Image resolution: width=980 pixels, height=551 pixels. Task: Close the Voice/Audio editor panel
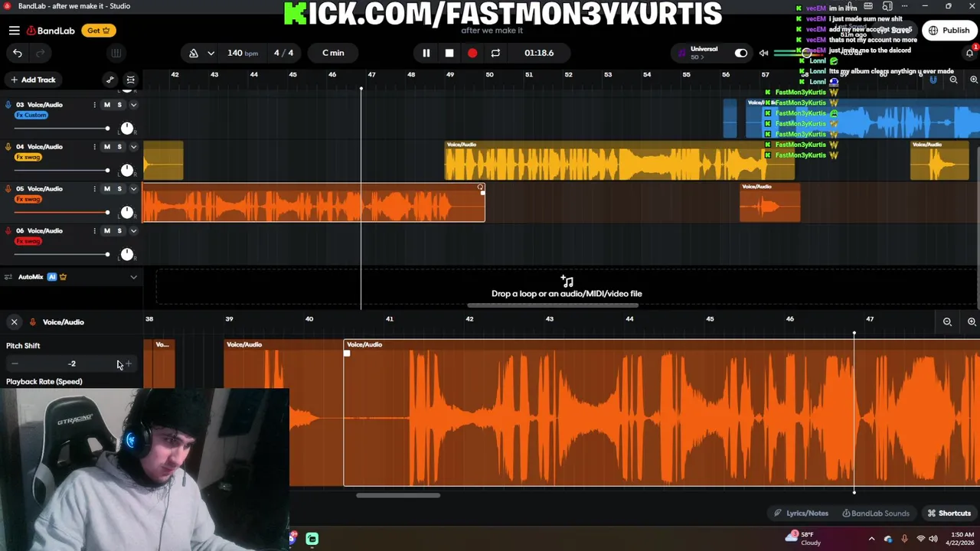14,322
